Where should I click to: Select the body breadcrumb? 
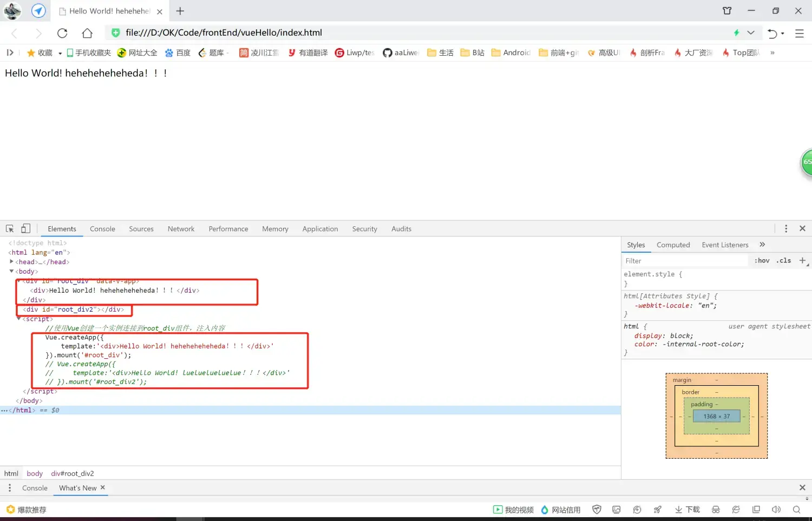(35, 473)
